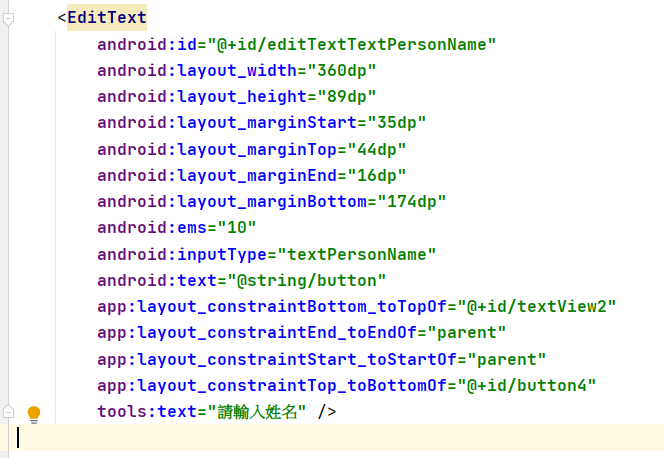664x458 pixels.
Task: Click the yellow lightbulb quick-fix icon
Action: (34, 414)
